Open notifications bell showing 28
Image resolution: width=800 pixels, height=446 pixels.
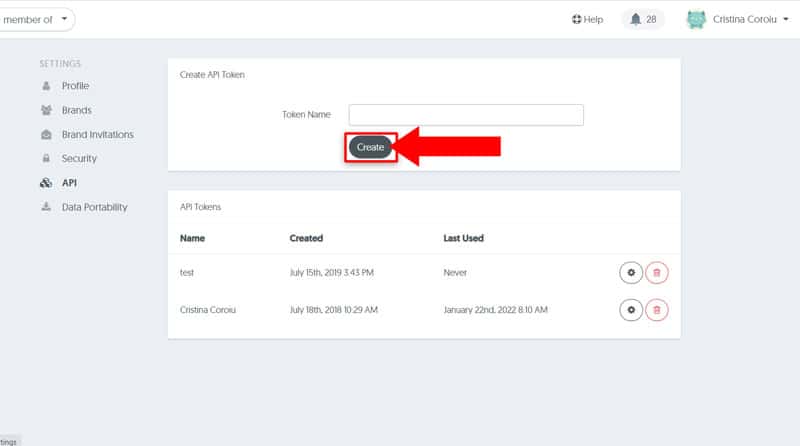(x=643, y=19)
